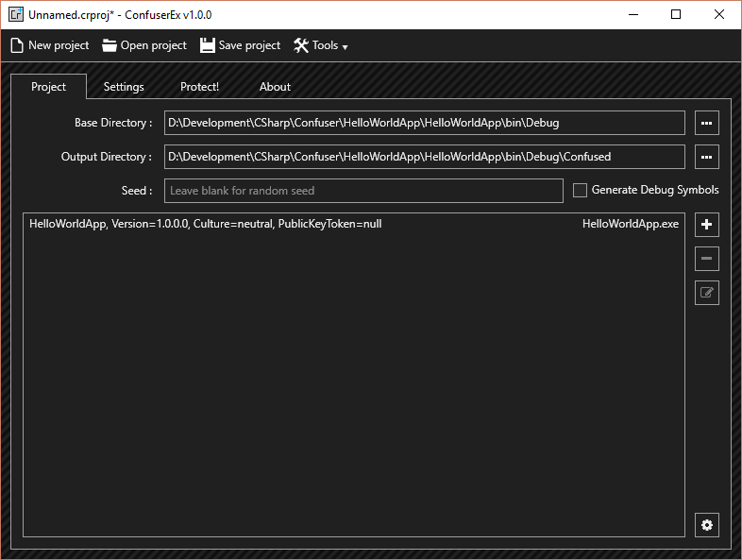Open advanced settings gear icon

[x=706, y=525]
